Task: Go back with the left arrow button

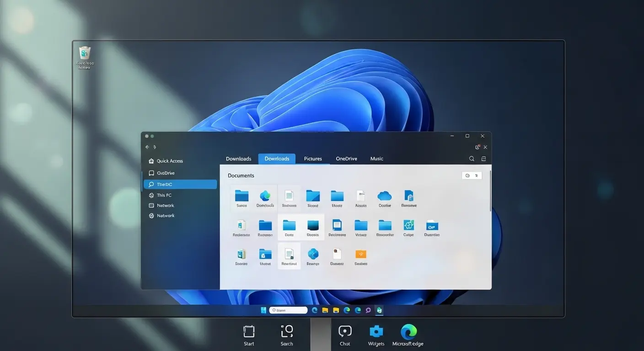Action: coord(147,147)
